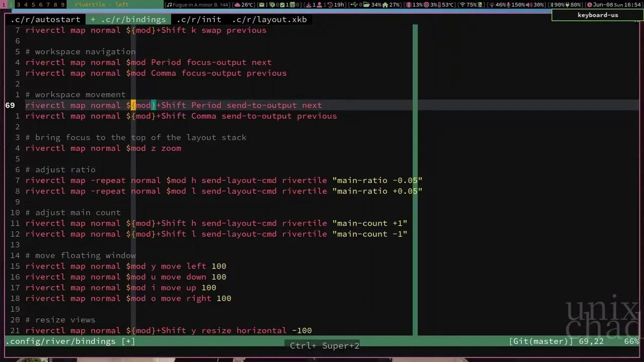Click the weather cloud icon showing 26°C
The image size is (644, 362).
[237, 5]
